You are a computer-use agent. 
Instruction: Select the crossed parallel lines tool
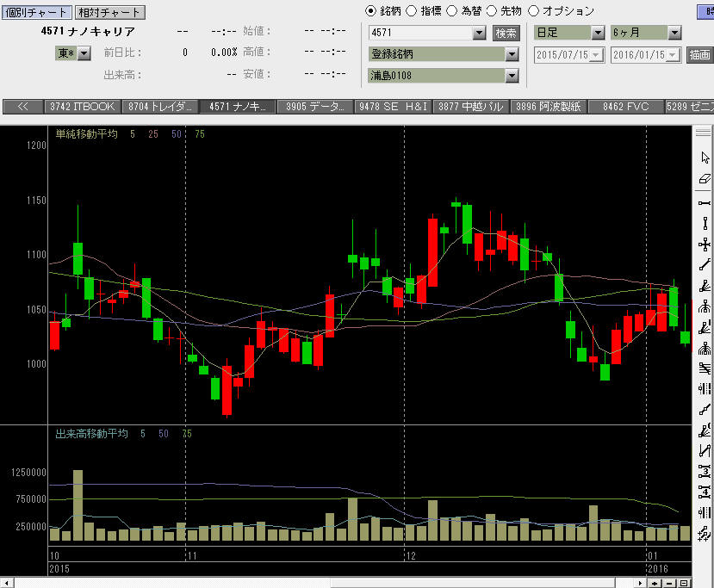pos(705,368)
